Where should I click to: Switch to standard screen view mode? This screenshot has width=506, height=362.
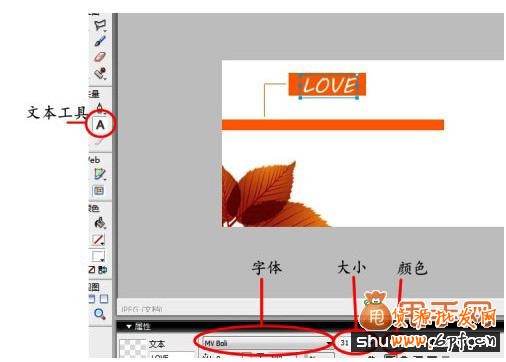pyautogui.click(x=92, y=299)
